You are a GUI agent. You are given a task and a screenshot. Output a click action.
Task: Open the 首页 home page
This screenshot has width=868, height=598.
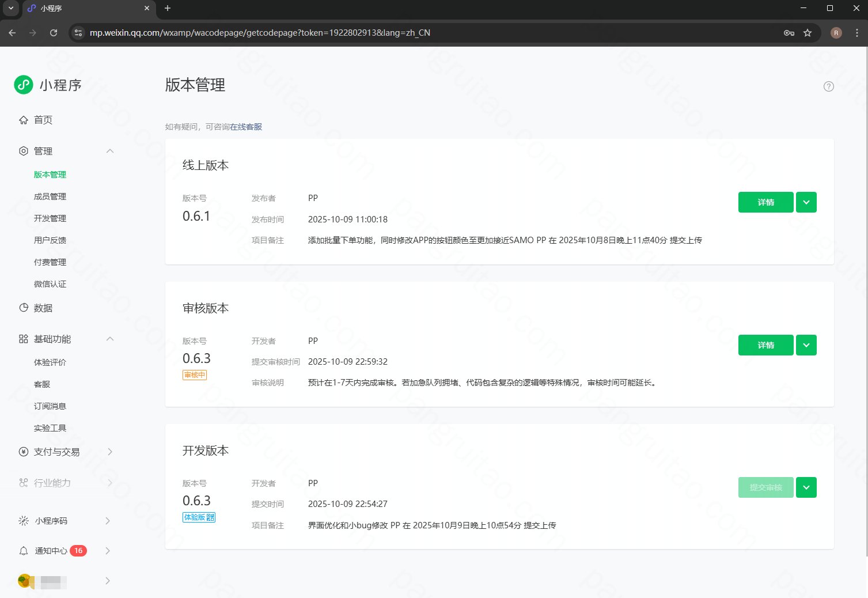coord(43,120)
